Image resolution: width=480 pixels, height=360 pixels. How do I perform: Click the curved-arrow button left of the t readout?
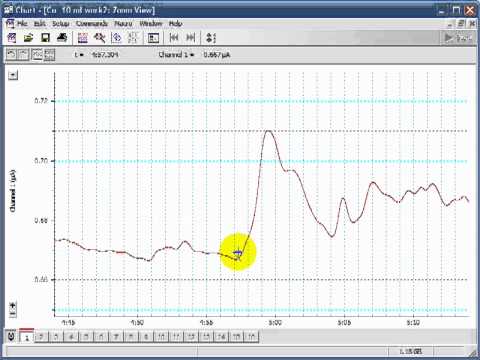click(11, 54)
